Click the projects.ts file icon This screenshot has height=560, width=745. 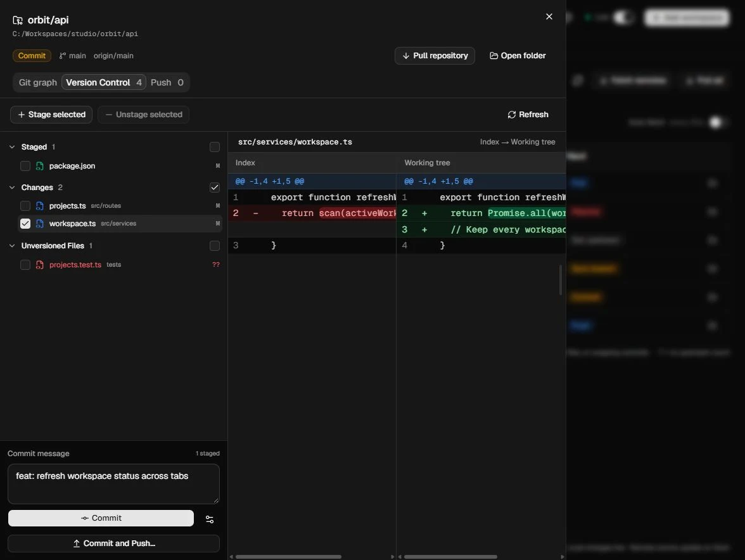pyautogui.click(x=40, y=206)
